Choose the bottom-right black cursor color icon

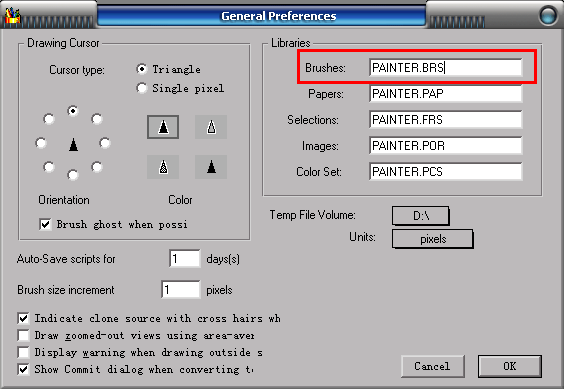click(x=211, y=167)
